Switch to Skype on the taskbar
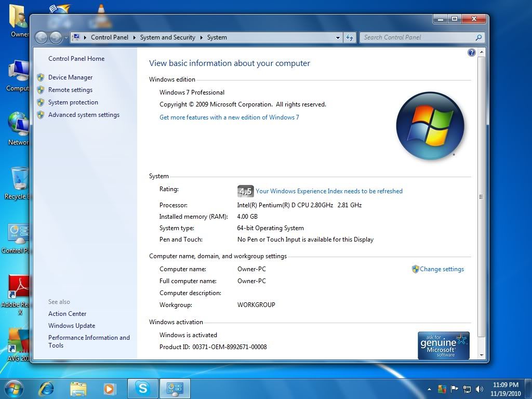The image size is (532, 399). coord(142,389)
